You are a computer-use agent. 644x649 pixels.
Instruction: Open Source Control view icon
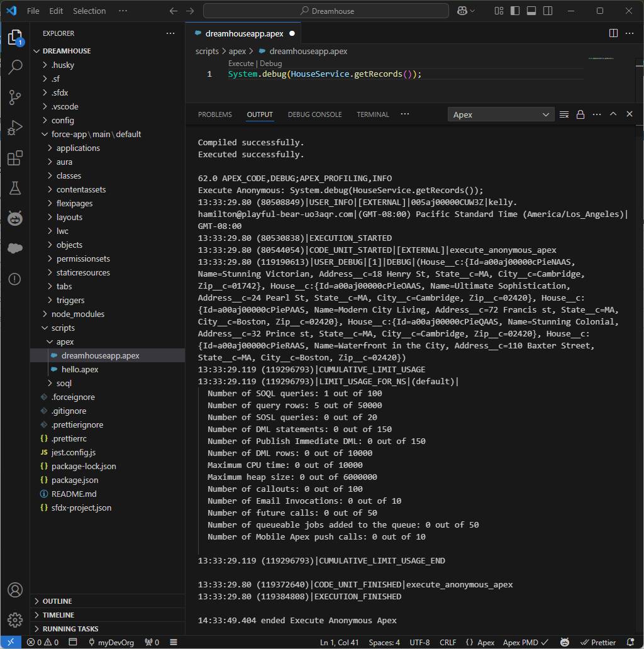tap(15, 97)
